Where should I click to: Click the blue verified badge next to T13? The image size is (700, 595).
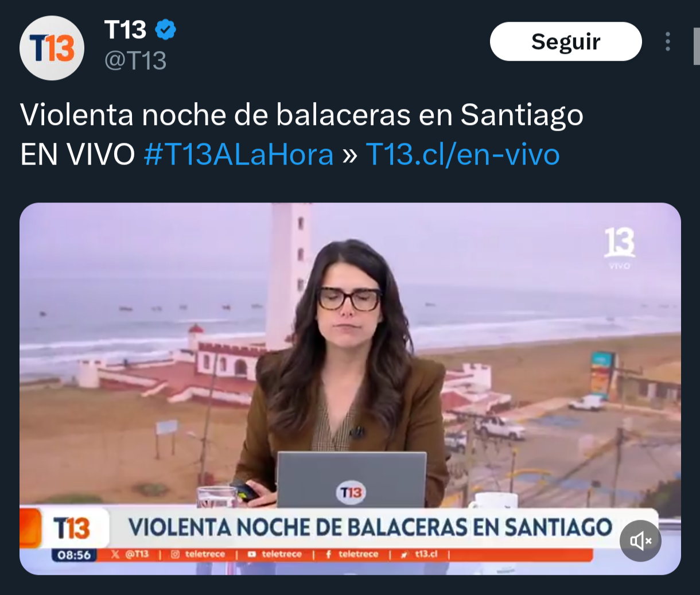(x=165, y=30)
